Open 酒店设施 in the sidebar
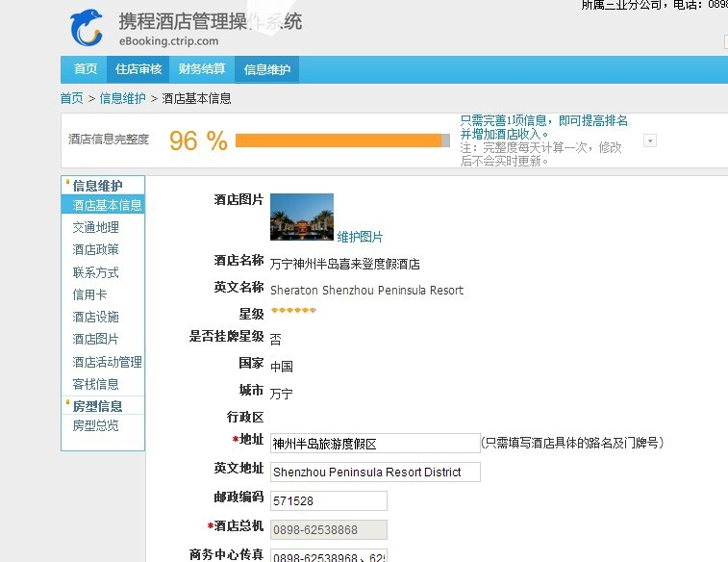Screen dimensions: 728x562 (x=95, y=317)
